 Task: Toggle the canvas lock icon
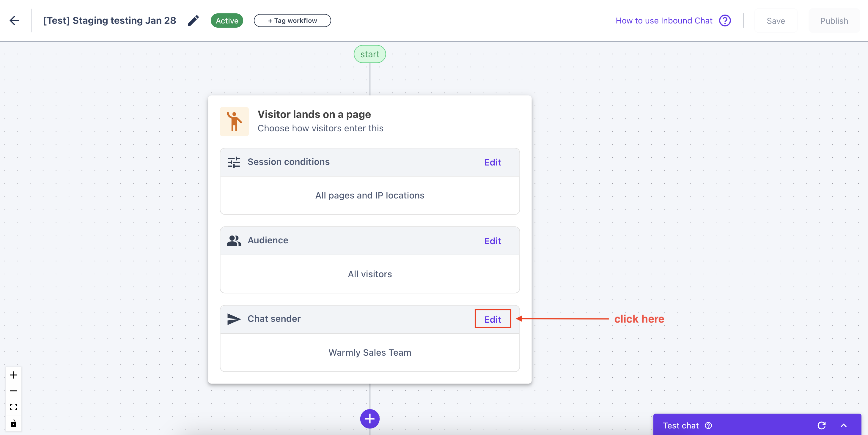pos(13,423)
